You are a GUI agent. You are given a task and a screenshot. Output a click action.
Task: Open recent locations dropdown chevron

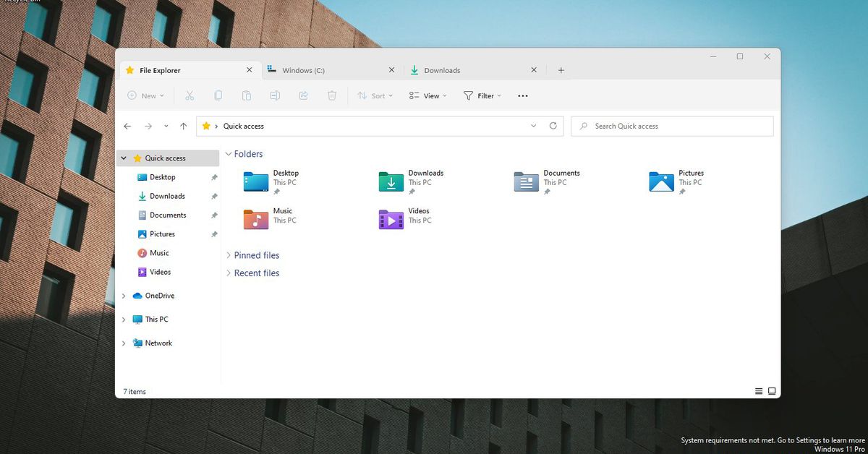click(x=166, y=126)
